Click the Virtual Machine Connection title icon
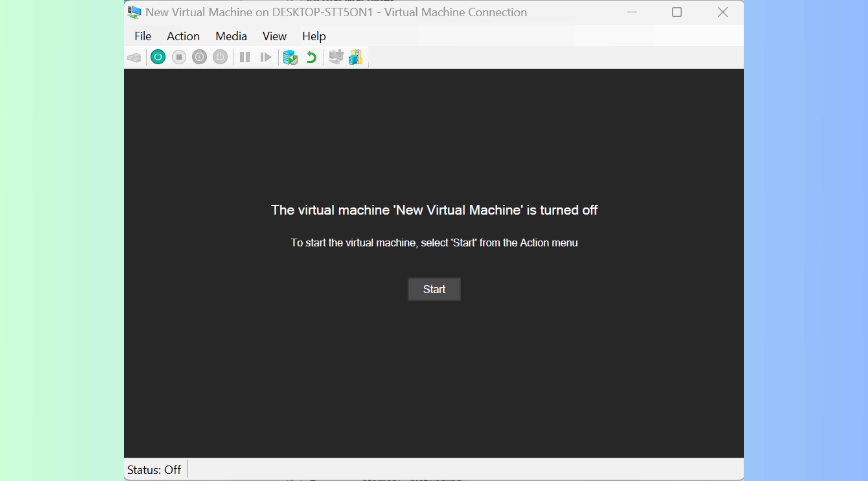The image size is (868, 481). [x=134, y=12]
